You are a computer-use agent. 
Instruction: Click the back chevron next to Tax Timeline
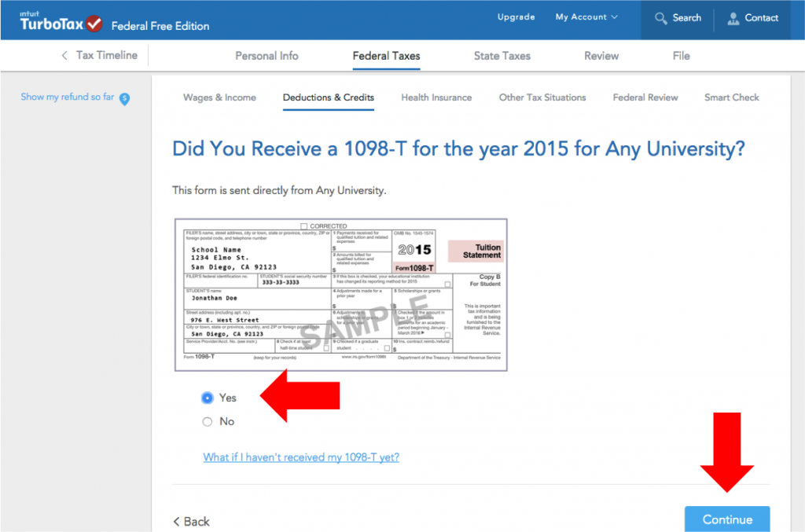[x=64, y=55]
